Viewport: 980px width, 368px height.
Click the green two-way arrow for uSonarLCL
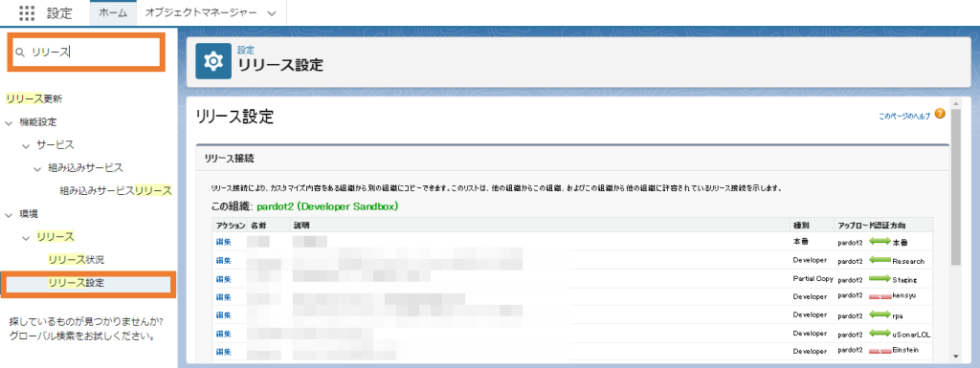(880, 333)
